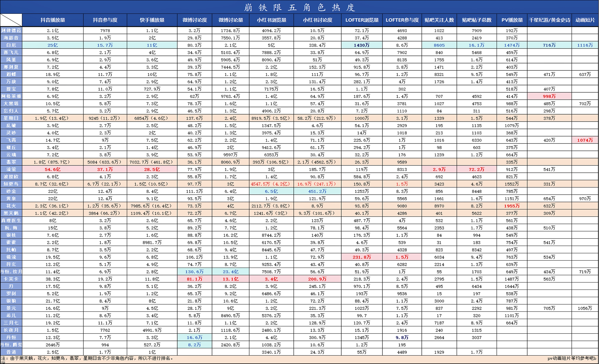599x364 pixels.
Task: Select the 贴吧帖子总数 column header
Action: point(477,20)
